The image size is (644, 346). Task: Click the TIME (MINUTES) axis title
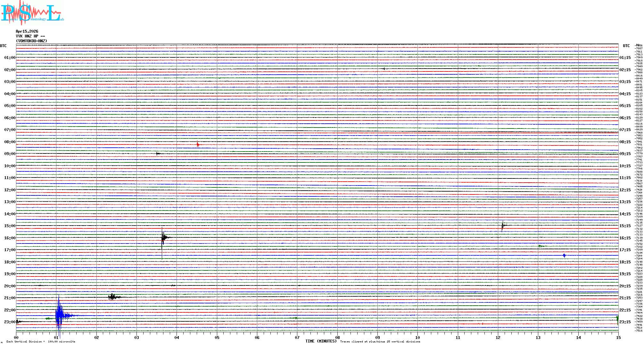pyautogui.click(x=321, y=341)
